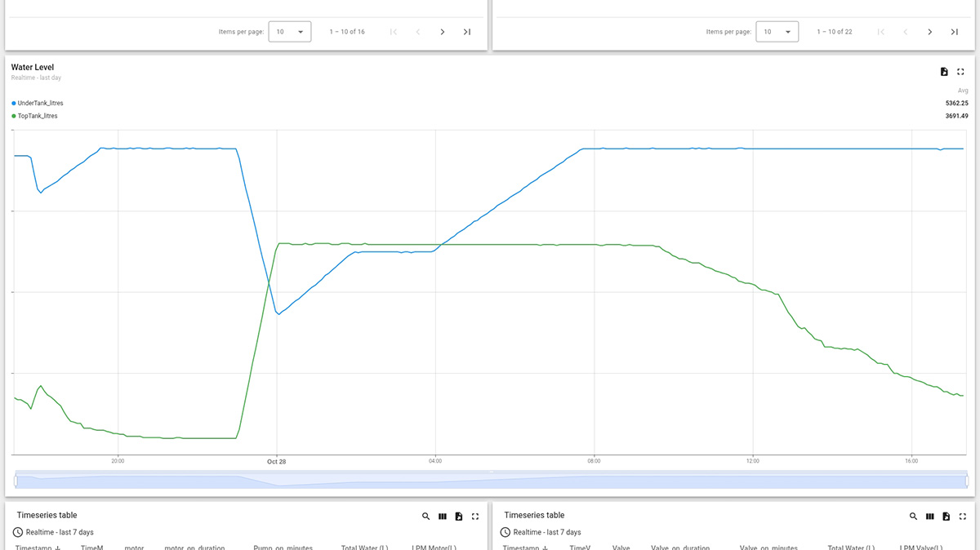
Task: Expand the left Timeseries table to fullscreen
Action: pos(474,516)
